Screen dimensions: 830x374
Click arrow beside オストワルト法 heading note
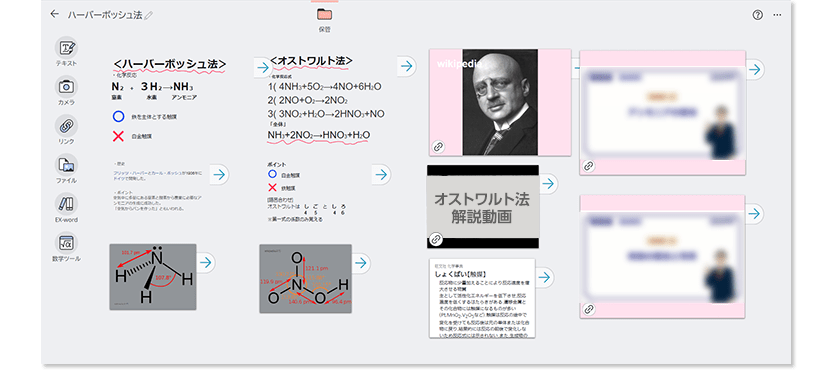[x=407, y=66]
